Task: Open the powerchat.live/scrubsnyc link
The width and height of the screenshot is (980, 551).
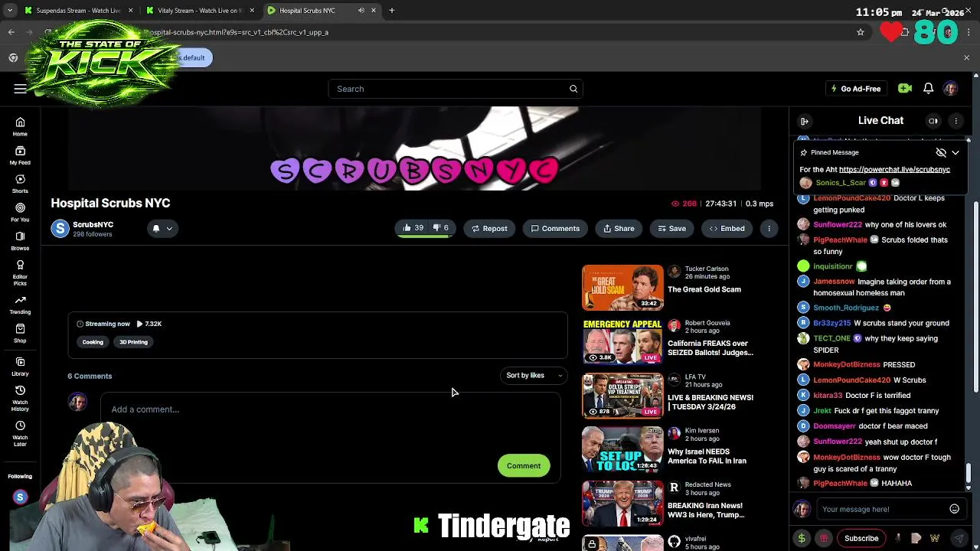Action: pos(894,169)
